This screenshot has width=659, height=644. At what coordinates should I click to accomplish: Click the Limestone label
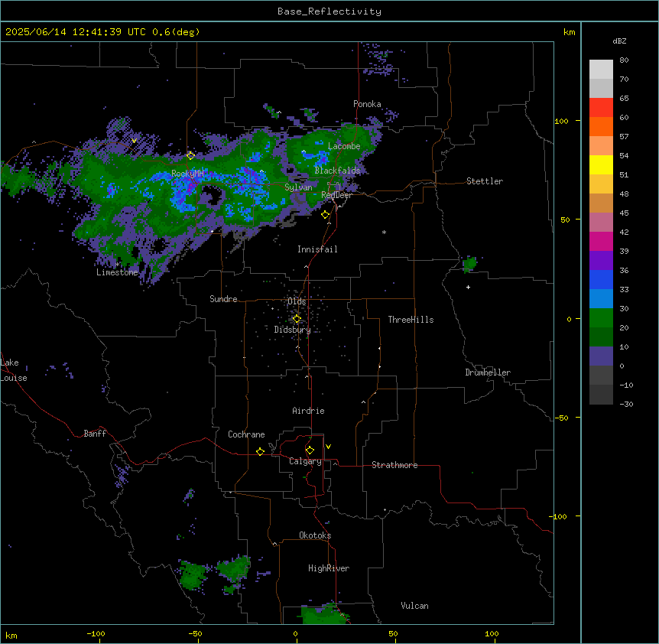pyautogui.click(x=117, y=272)
